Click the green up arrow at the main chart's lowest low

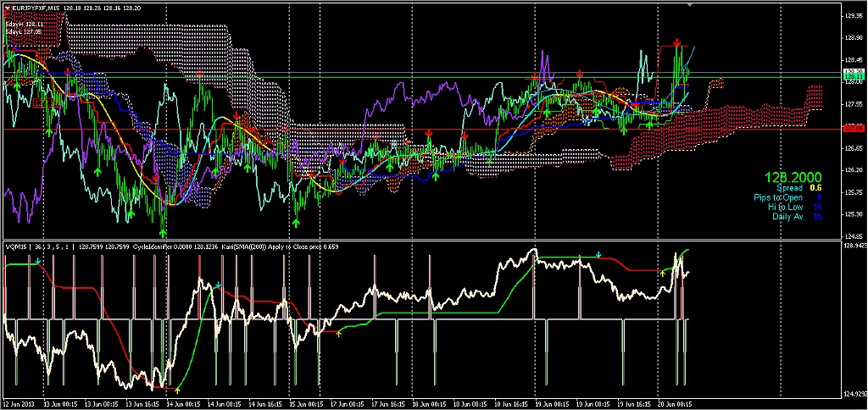click(x=163, y=230)
